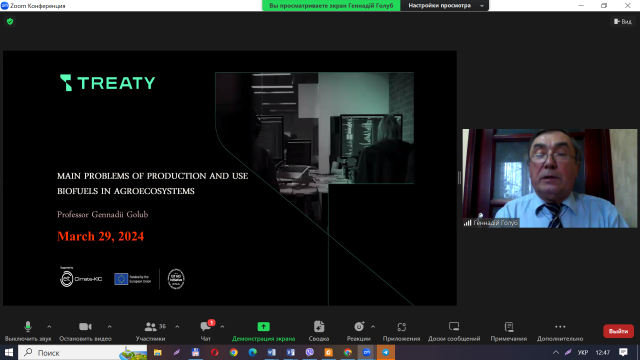Expand video options arrow next to camera
Screen dimensions: 640x360
click(109, 327)
